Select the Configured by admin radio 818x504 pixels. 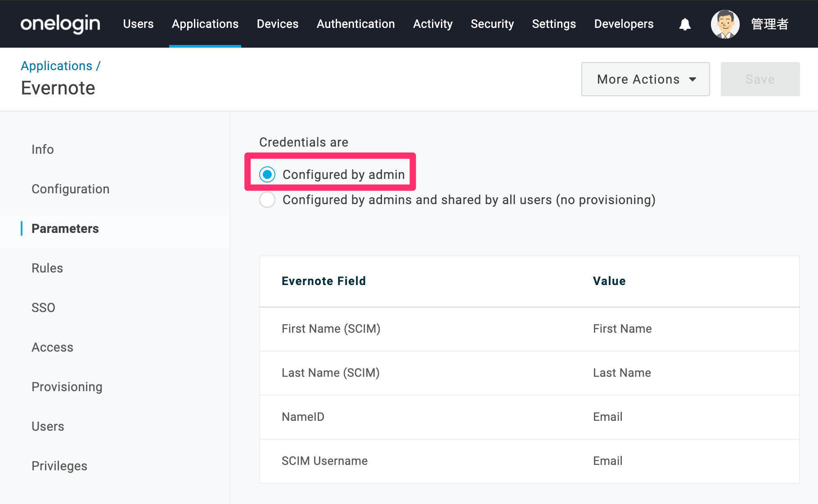pyautogui.click(x=267, y=174)
